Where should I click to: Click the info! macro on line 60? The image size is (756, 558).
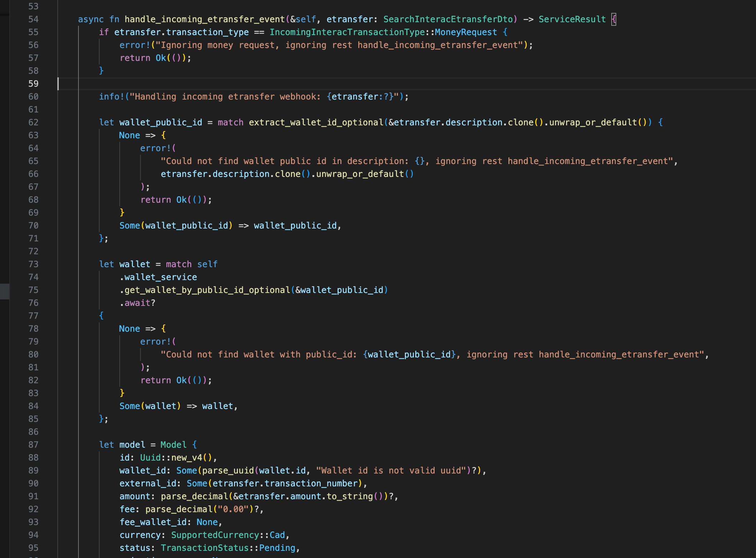point(111,97)
